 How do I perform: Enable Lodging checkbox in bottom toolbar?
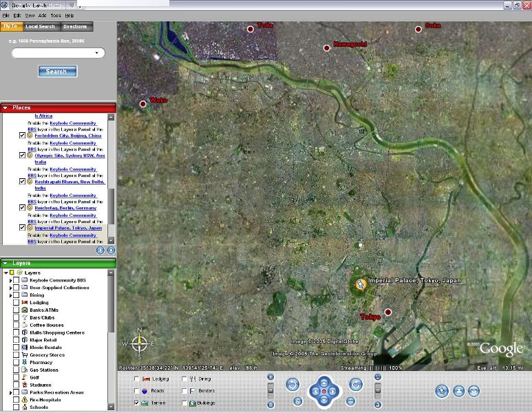(136, 379)
